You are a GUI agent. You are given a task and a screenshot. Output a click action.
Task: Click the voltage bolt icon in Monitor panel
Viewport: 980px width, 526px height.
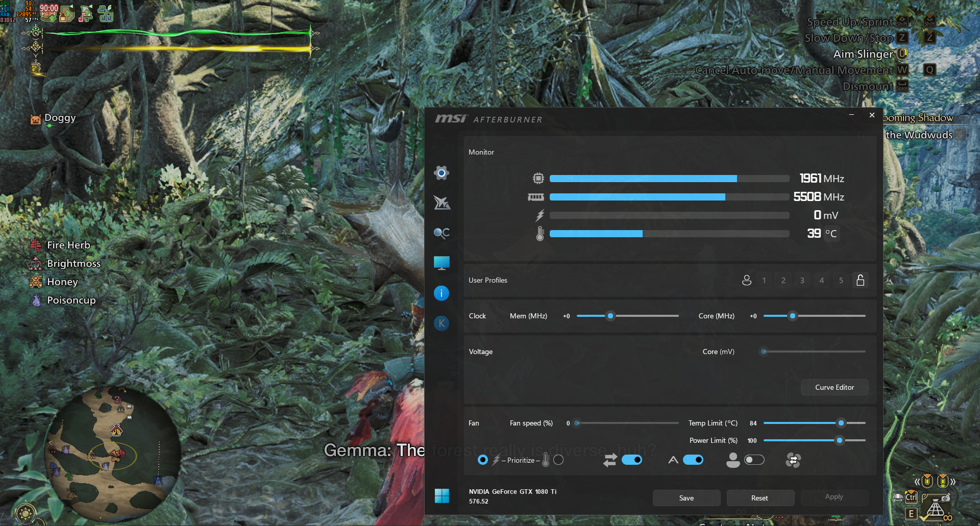(x=540, y=215)
